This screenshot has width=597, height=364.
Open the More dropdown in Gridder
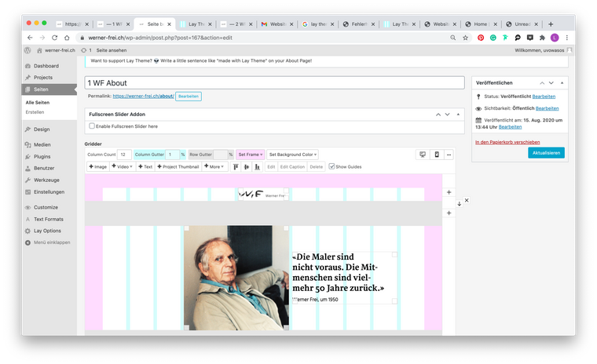(214, 166)
